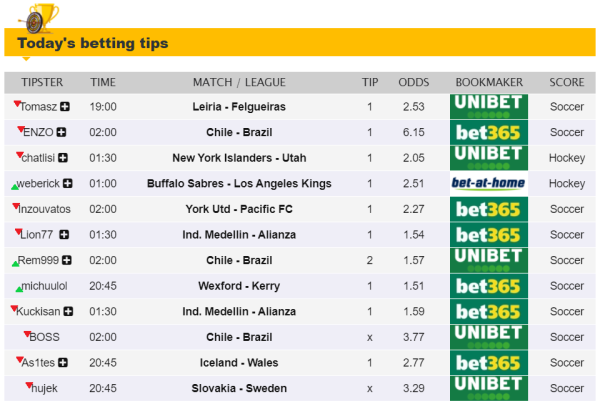
Task: Open tipster hujek's profile link
Action: [x=44, y=389]
